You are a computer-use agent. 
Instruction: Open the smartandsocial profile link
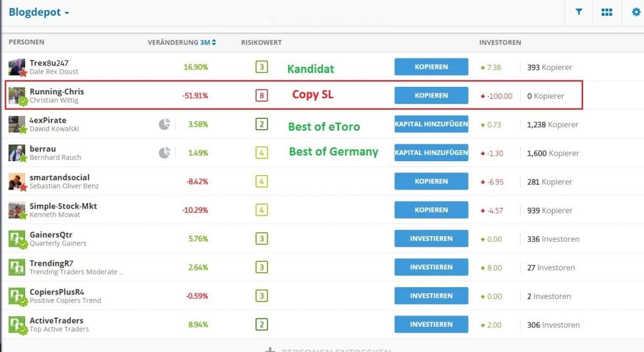click(60, 178)
